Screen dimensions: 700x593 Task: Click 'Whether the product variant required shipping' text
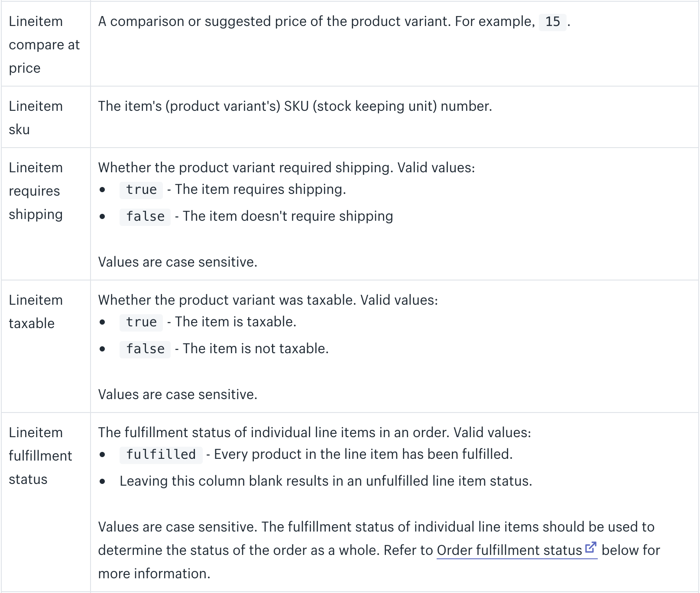point(287,168)
